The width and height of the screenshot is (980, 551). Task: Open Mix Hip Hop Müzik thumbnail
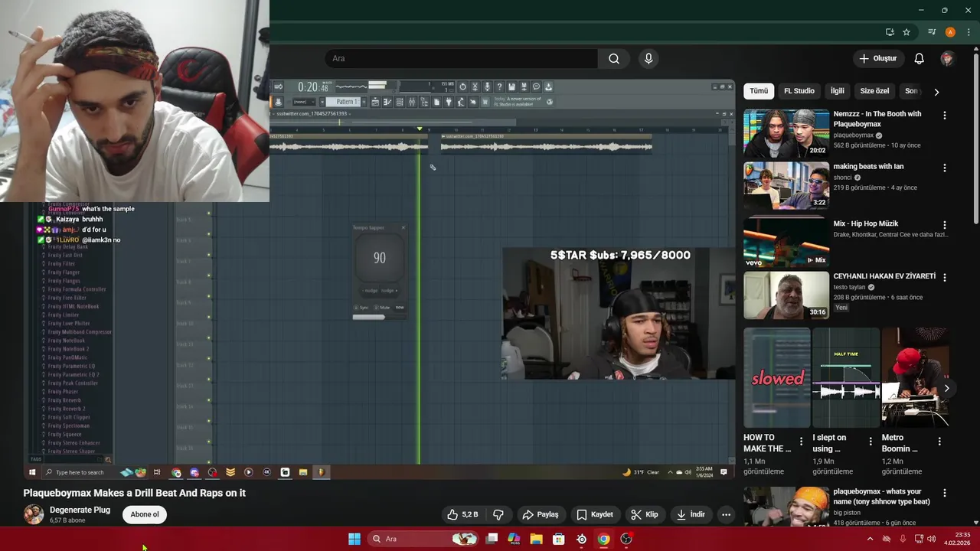point(786,242)
